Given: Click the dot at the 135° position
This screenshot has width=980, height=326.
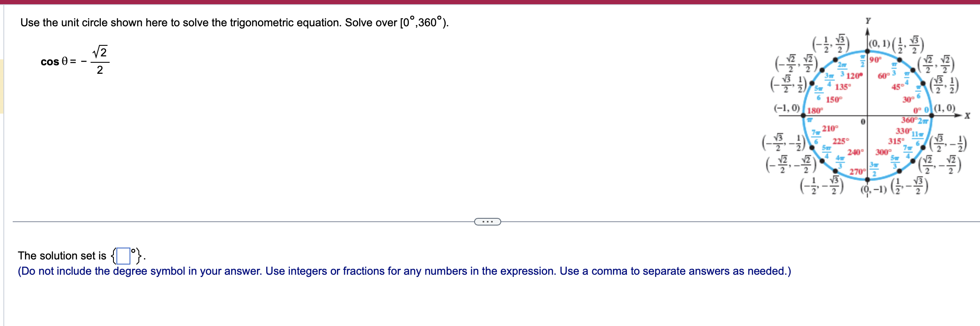Looking at the screenshot, I should pos(822,70).
